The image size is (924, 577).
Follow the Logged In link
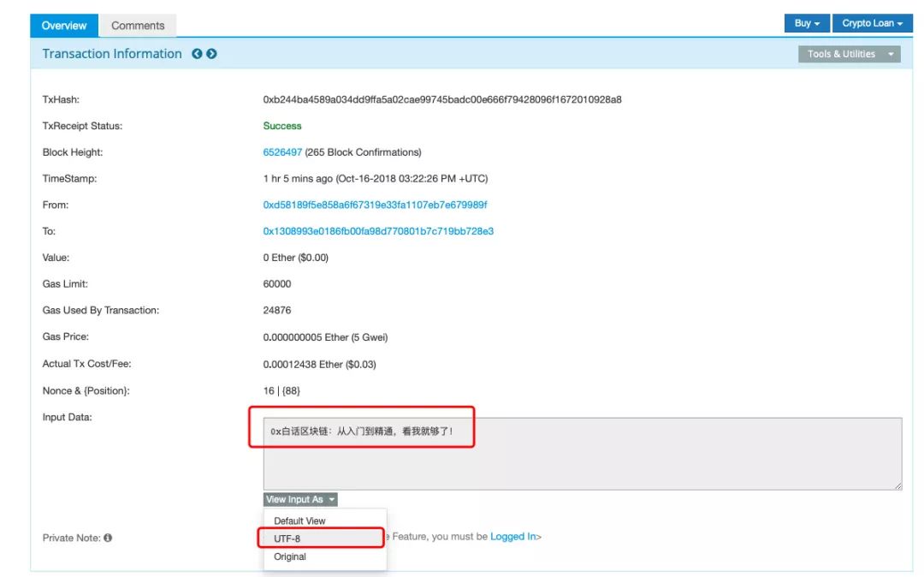pos(512,537)
